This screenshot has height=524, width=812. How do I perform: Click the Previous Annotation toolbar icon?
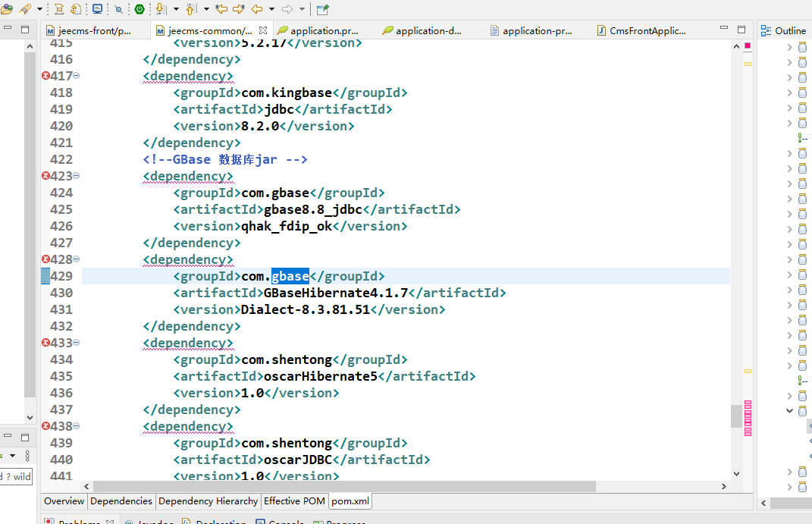coord(191,9)
